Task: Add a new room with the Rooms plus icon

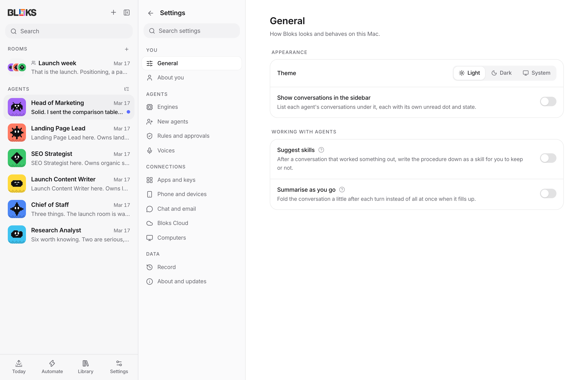Action: pyautogui.click(x=127, y=49)
